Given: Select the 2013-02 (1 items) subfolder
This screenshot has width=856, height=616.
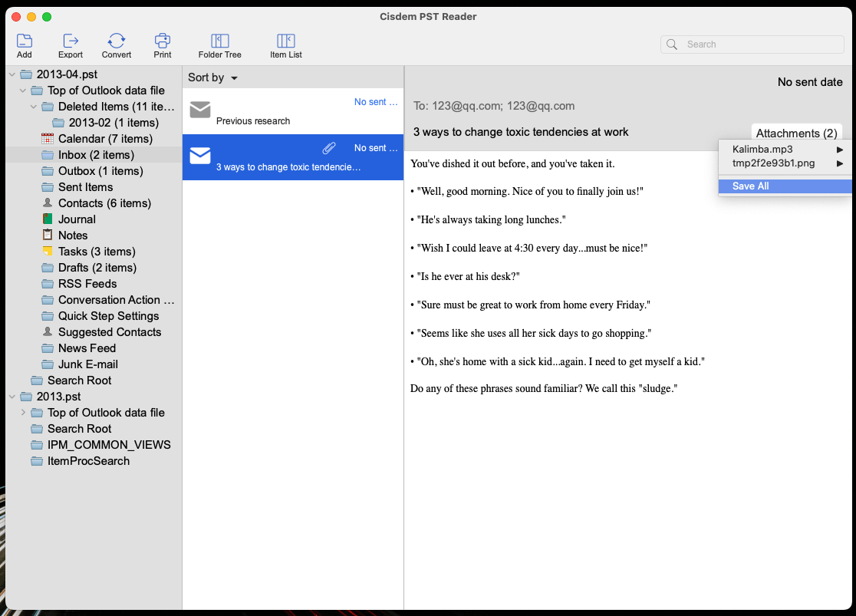Looking at the screenshot, I should click(114, 123).
